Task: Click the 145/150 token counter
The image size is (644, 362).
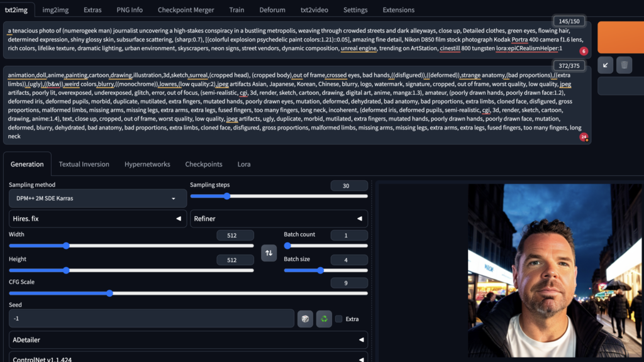Action: (569, 21)
